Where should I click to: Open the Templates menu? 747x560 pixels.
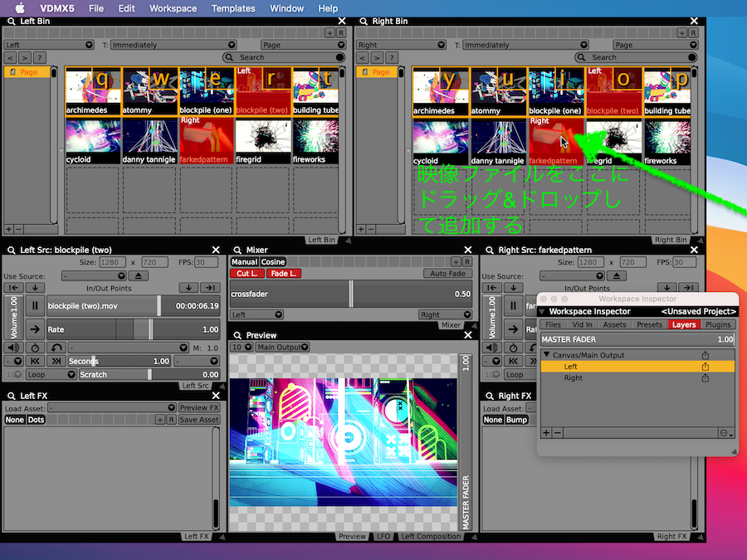pyautogui.click(x=233, y=8)
